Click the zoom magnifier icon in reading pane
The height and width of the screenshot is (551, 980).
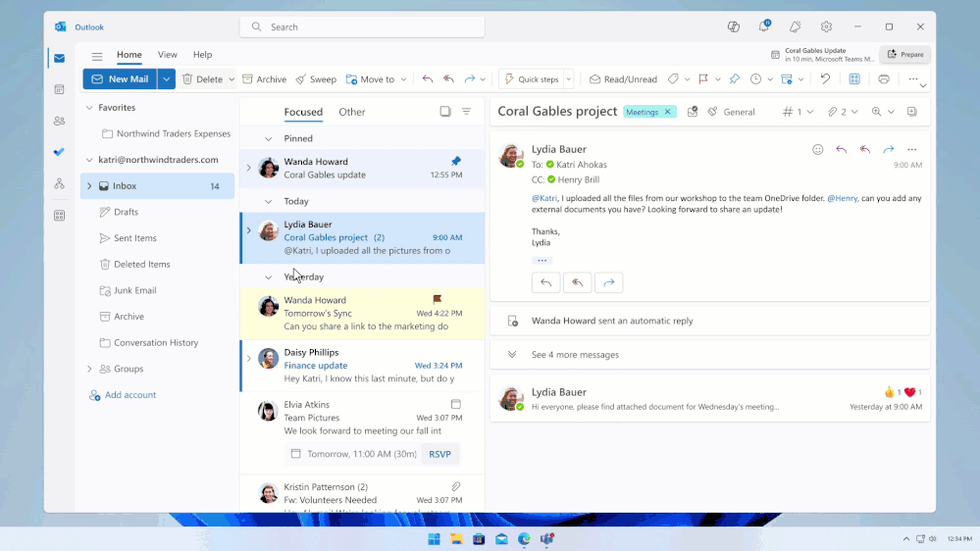876,111
